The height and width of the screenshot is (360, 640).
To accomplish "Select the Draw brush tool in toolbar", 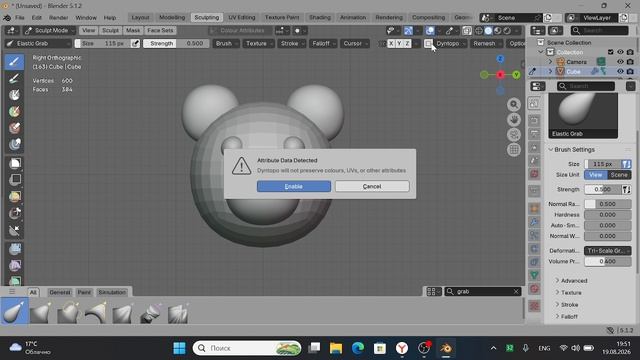I will (14, 62).
